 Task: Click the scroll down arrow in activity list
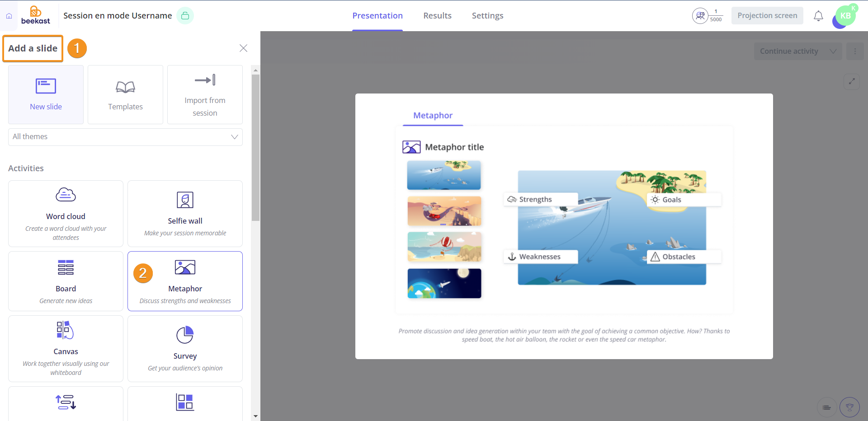tap(256, 416)
